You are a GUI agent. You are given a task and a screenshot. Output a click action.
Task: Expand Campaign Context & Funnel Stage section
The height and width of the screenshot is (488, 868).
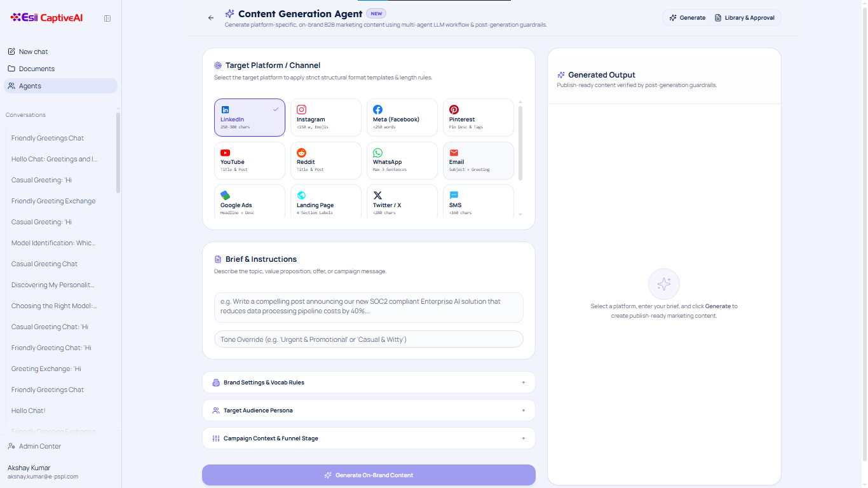[369, 438]
